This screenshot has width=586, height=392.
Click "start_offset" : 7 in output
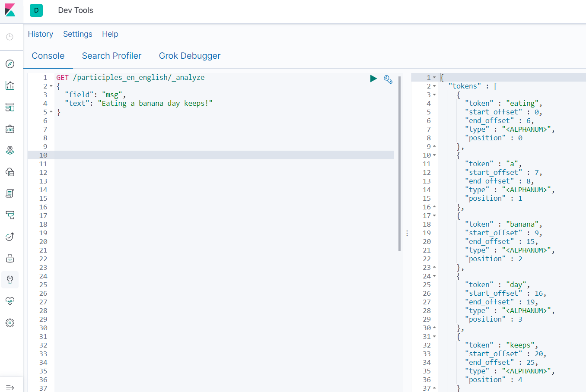(x=503, y=173)
